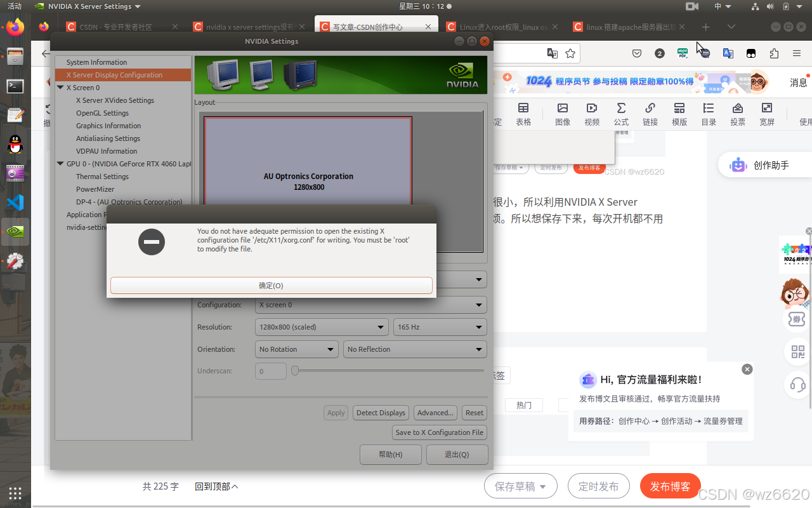Bookmark this page with the star icon
The width and height of the screenshot is (812, 508).
(570, 54)
